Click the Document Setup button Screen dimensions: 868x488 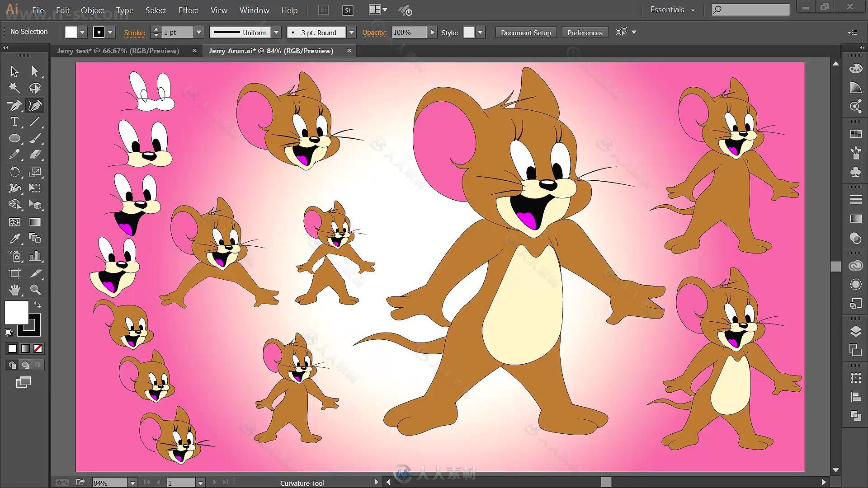(x=526, y=33)
